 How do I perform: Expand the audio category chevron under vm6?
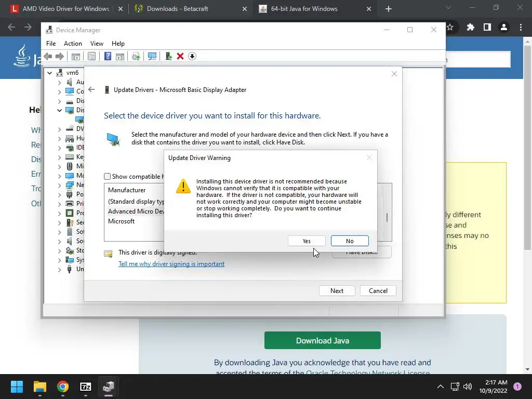click(x=59, y=82)
